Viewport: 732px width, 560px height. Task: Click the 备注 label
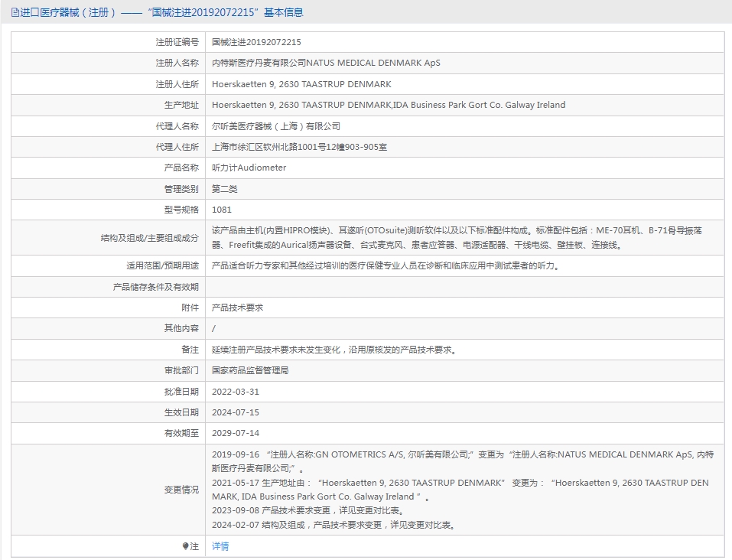click(x=190, y=350)
